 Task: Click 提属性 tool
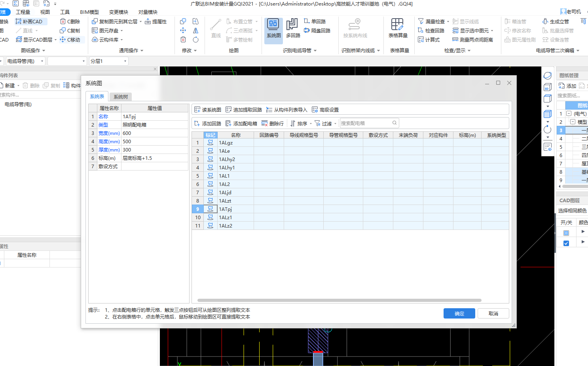156,21
